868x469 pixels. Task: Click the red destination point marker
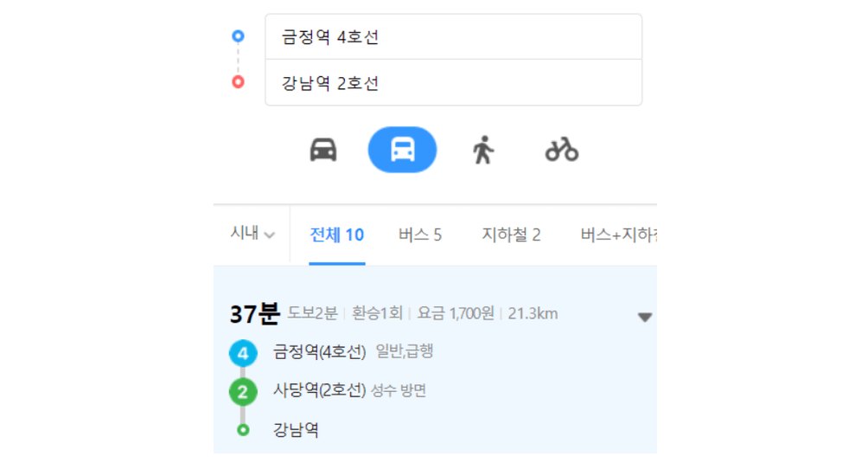point(238,82)
